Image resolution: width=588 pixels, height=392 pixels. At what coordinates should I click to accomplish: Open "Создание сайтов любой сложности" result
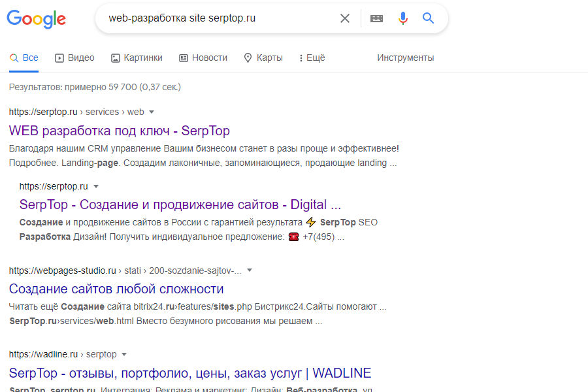tap(116, 289)
